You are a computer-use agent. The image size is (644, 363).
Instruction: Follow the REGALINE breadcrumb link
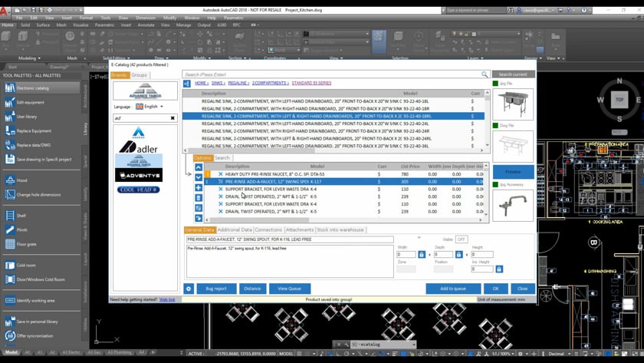pyautogui.click(x=238, y=83)
